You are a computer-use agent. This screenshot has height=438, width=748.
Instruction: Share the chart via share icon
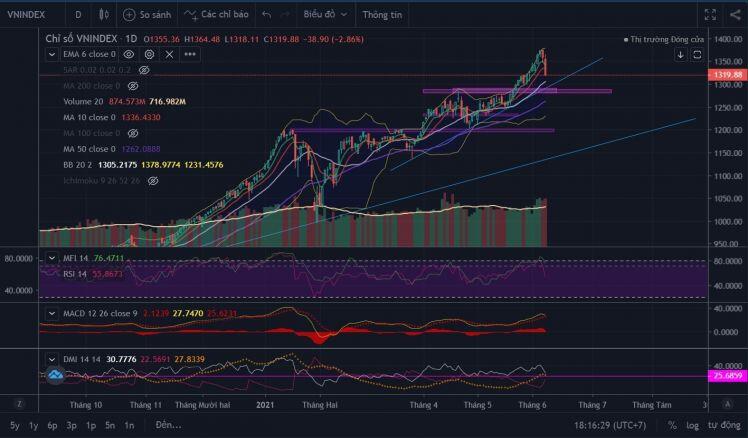pos(735,15)
